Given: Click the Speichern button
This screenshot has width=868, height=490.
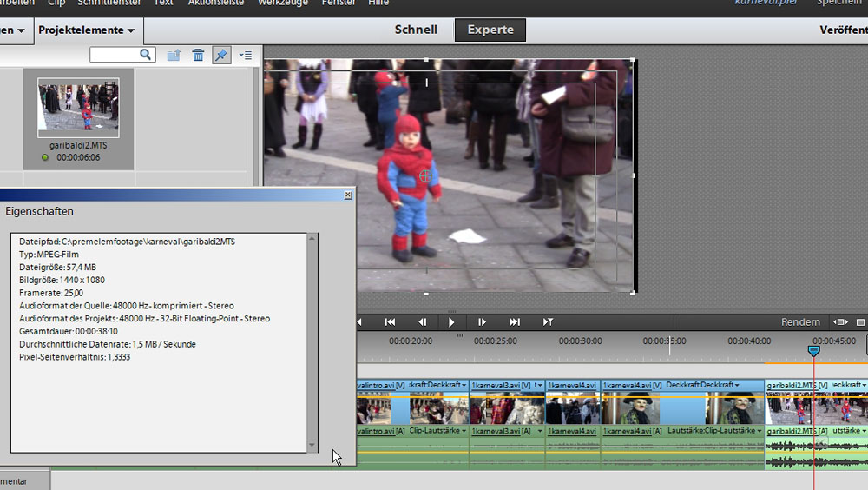Looking at the screenshot, I should (839, 3).
